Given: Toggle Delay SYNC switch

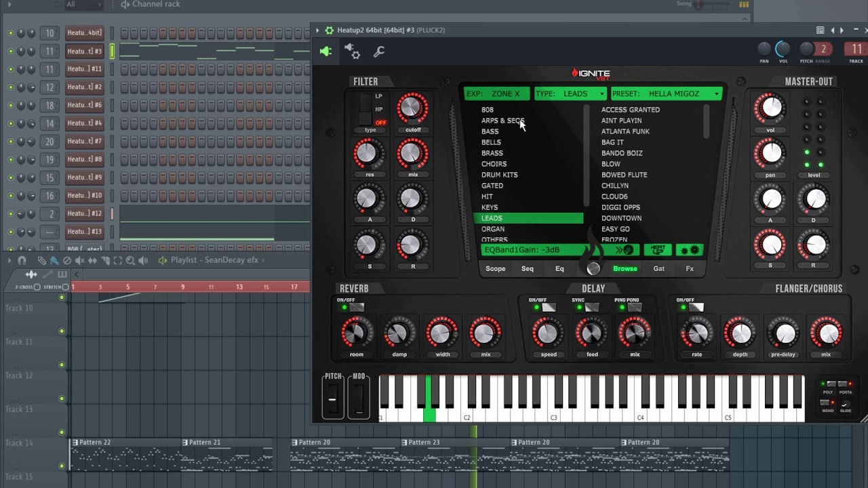Looking at the screenshot, I should click(x=591, y=308).
